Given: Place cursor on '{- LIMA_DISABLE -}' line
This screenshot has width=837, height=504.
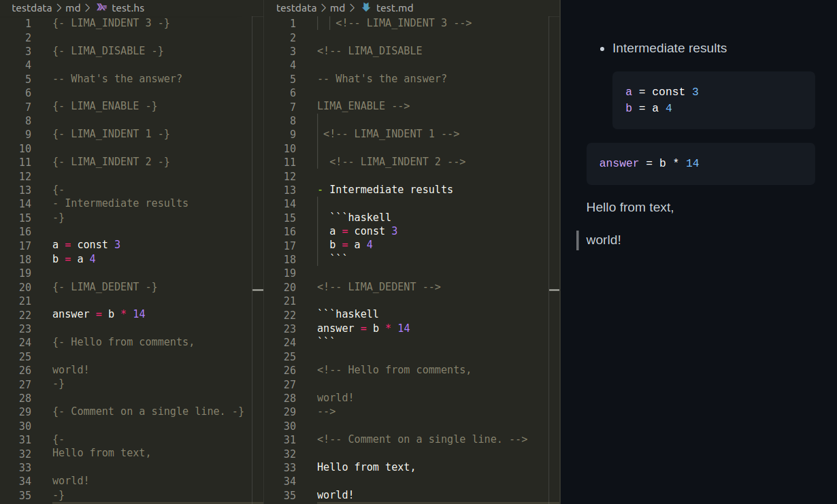Looking at the screenshot, I should point(108,51).
